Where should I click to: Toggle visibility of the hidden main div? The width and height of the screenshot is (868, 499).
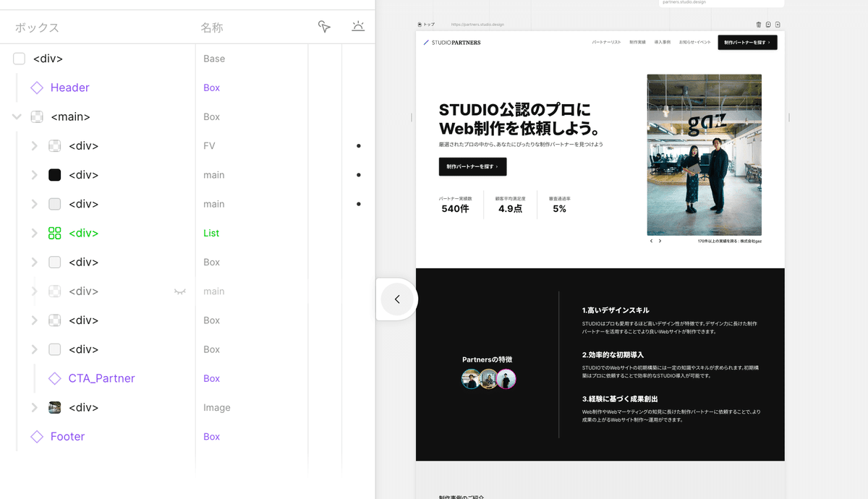coord(180,291)
